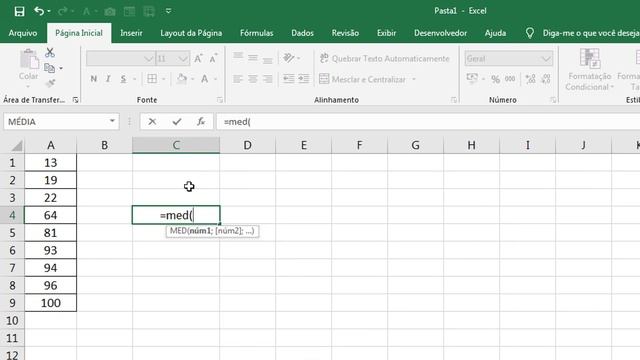
Task: Click the formula bar showing =med(
Action: coord(428,122)
